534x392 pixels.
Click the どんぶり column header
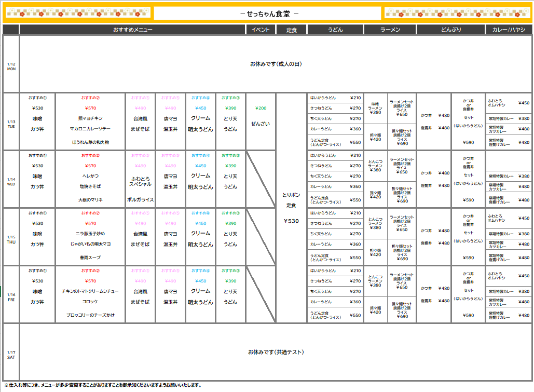click(x=450, y=30)
